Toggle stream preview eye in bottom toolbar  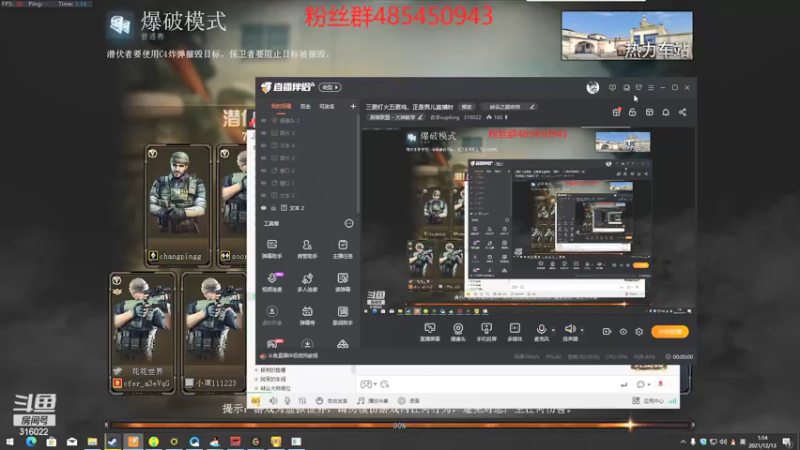point(623,332)
